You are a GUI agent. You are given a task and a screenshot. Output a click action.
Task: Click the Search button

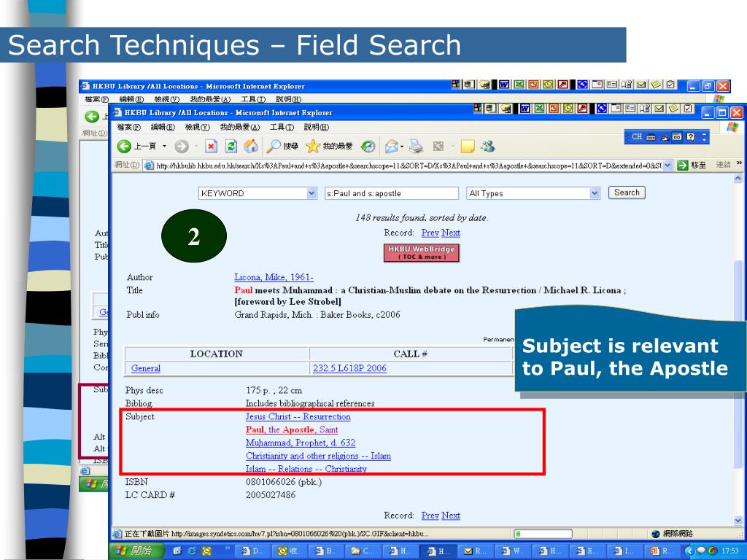[x=627, y=192]
